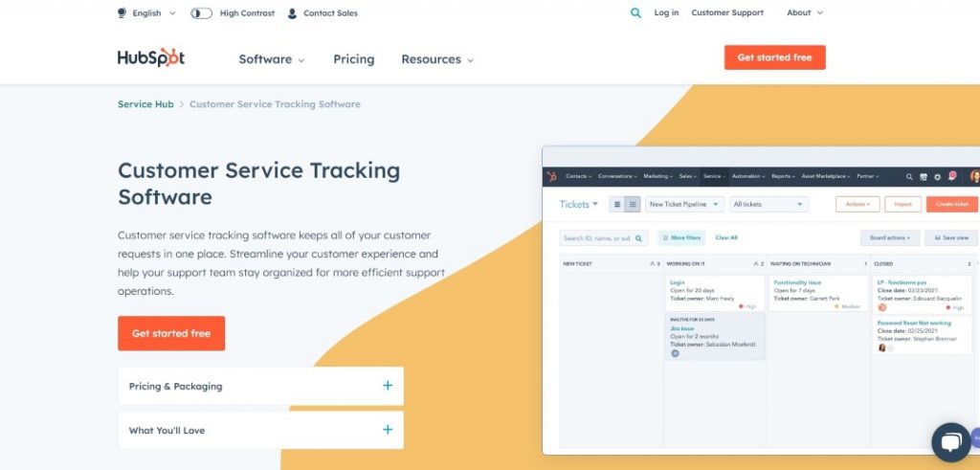The image size is (980, 470).
Task: Open Automation menu in product screenshot
Action: tap(748, 177)
